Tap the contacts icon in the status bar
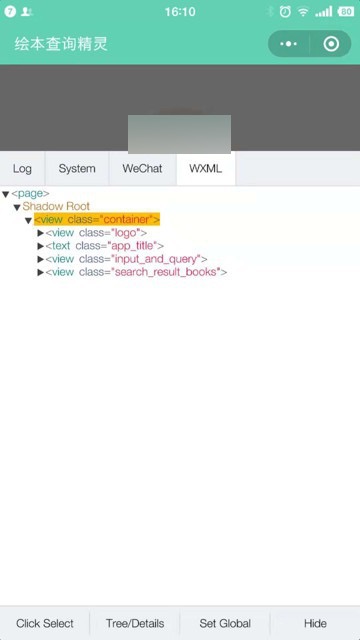 [x=27, y=12]
